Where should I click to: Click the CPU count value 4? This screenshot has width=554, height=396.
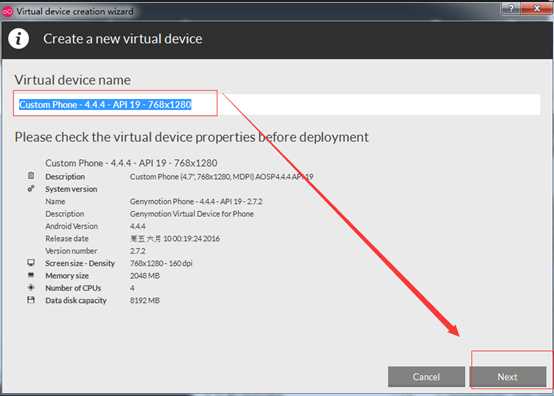[132, 288]
